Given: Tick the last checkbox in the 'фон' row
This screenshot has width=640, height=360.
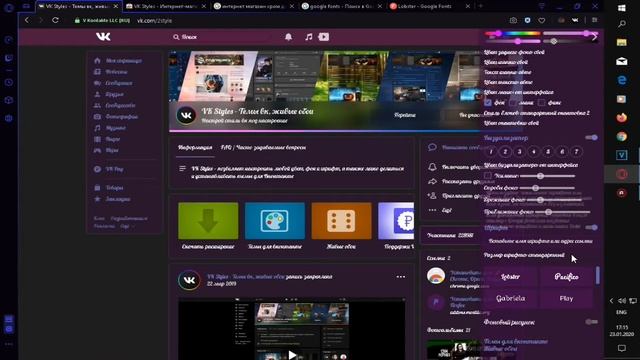Looking at the screenshot, I should pyautogui.click(x=542, y=102).
